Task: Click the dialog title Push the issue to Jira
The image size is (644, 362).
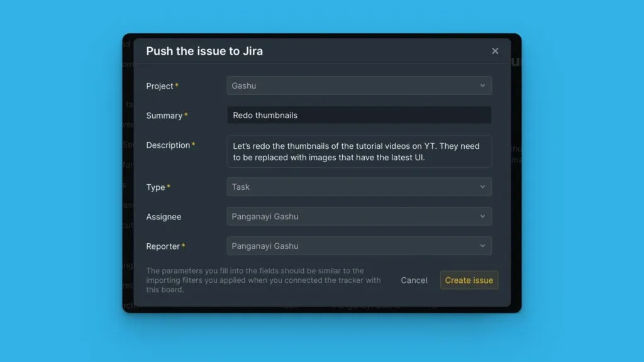Action: (x=204, y=51)
